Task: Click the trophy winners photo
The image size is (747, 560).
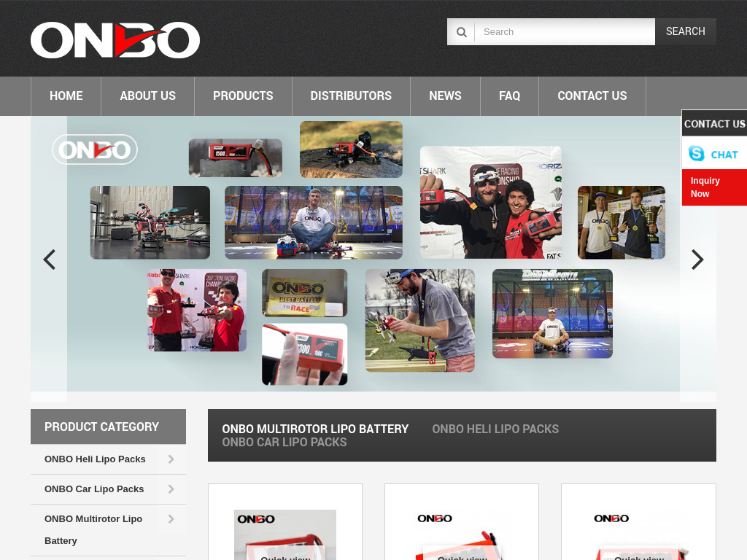Action: (622, 222)
